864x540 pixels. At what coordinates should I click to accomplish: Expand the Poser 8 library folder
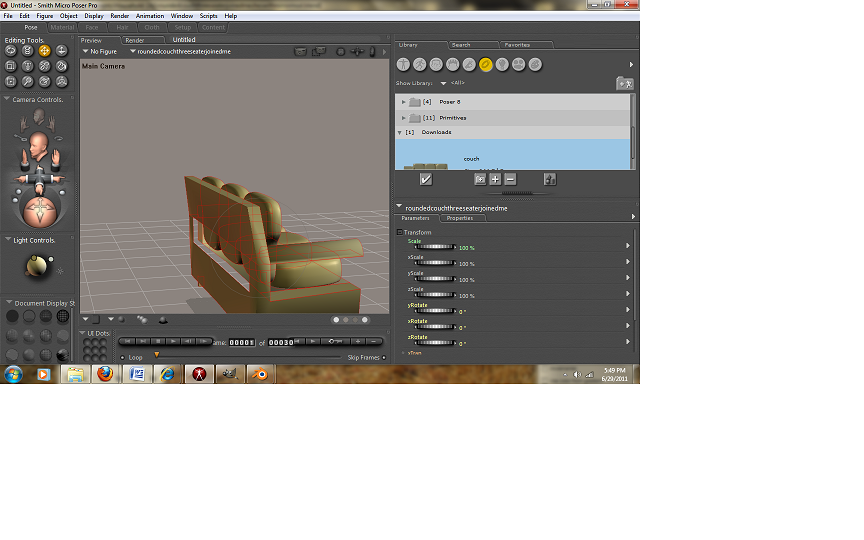404,102
